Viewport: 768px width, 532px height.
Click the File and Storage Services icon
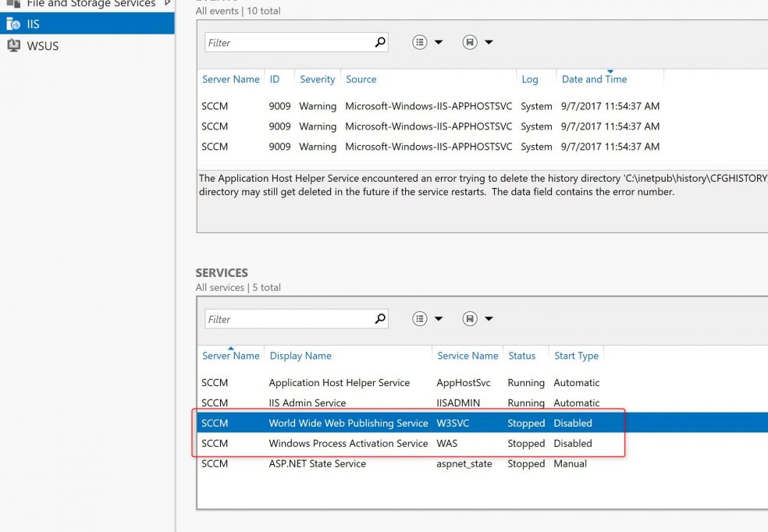pyautogui.click(x=12, y=4)
